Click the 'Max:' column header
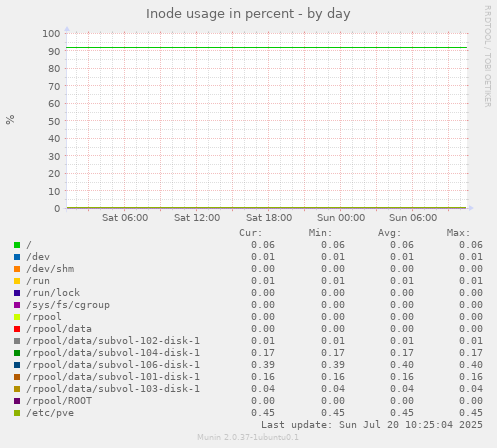Screen dimensions: 497x448 (458, 233)
